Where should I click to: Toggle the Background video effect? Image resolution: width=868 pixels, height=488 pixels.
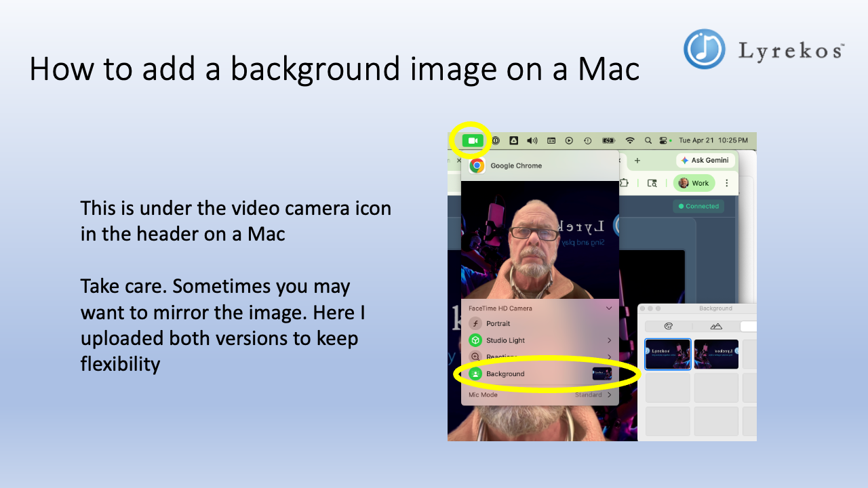point(506,373)
